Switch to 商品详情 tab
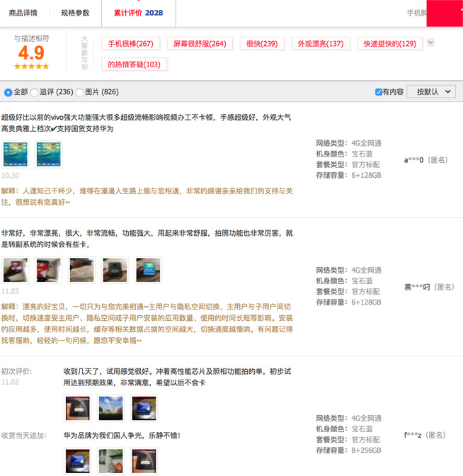The height and width of the screenshot is (476, 463). click(23, 13)
